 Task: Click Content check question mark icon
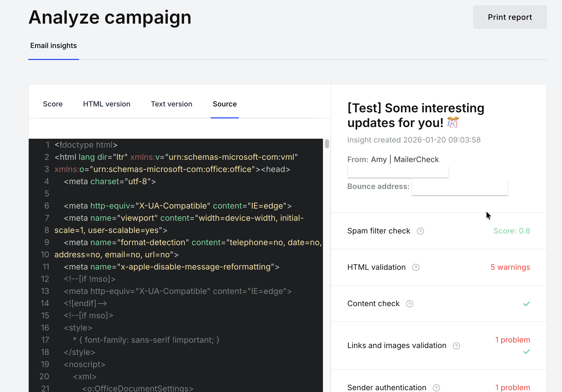[410, 304]
